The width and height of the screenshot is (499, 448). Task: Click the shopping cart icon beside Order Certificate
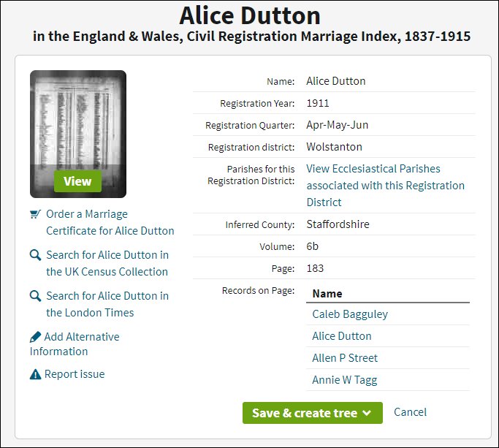point(35,214)
